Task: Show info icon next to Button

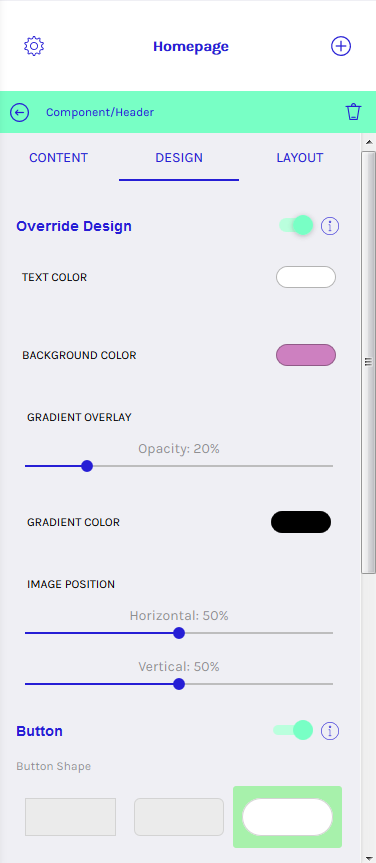Action: click(x=330, y=731)
